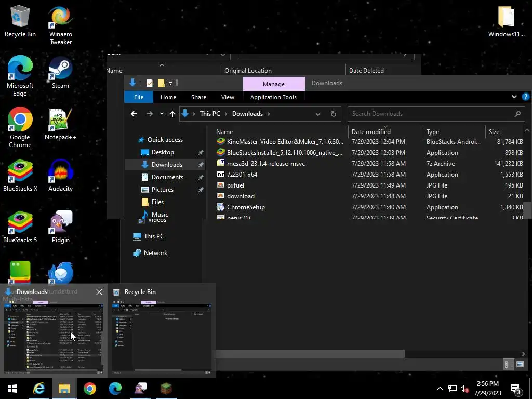
Task: Open Pidgin desktop shortcut
Action: (60, 228)
